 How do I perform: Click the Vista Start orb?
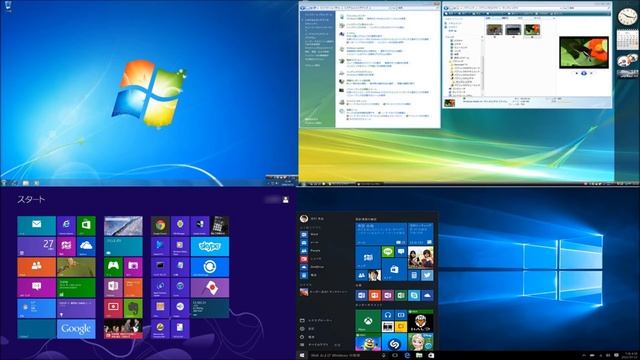tap(303, 184)
